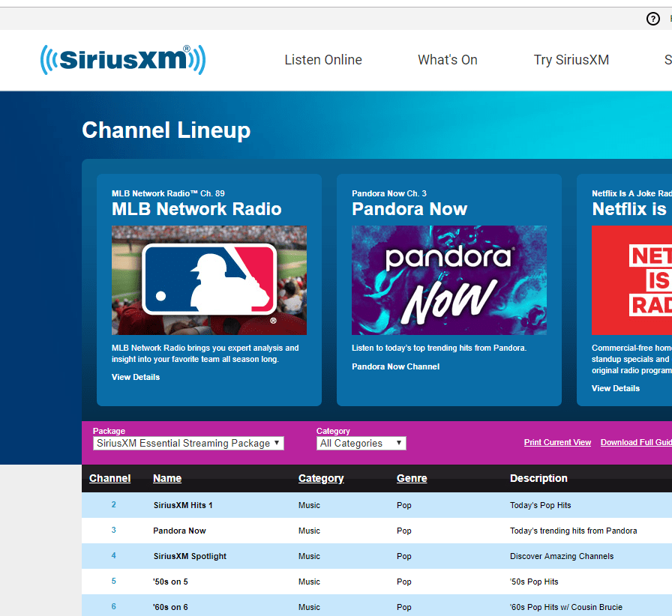This screenshot has width=672, height=616.
Task: Click the Description column header
Action: coord(538,478)
